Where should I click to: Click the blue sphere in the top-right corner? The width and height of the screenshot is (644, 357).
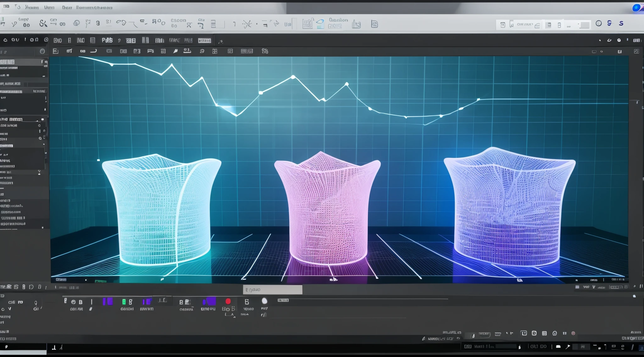636,8
